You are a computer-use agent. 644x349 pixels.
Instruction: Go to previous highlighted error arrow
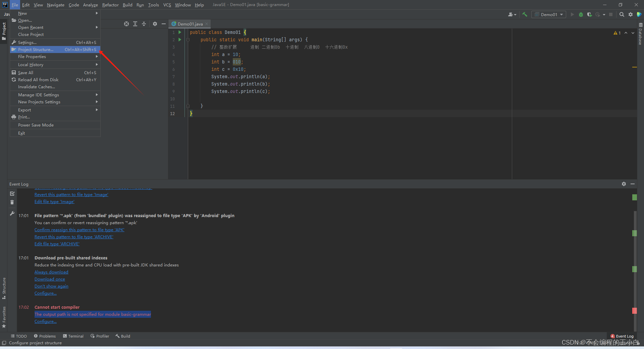coord(626,33)
